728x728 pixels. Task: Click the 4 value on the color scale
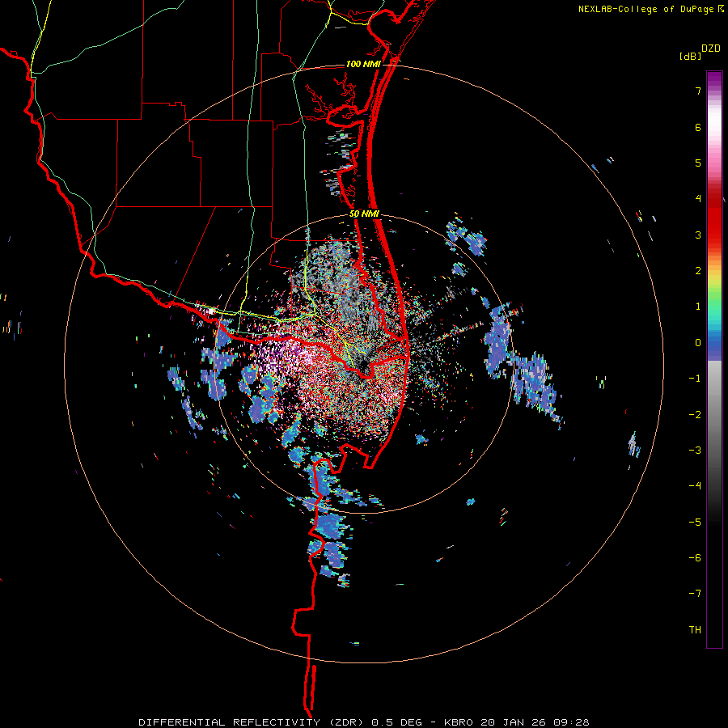698,199
